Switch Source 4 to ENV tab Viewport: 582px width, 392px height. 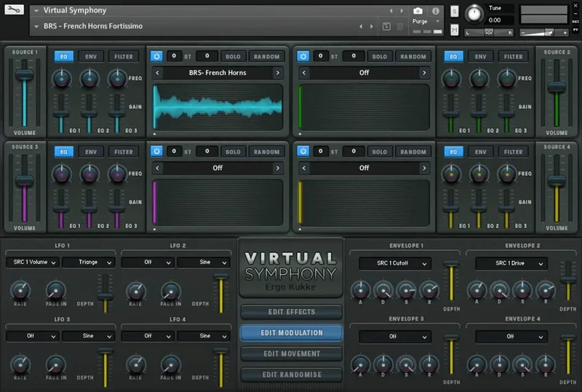click(481, 152)
